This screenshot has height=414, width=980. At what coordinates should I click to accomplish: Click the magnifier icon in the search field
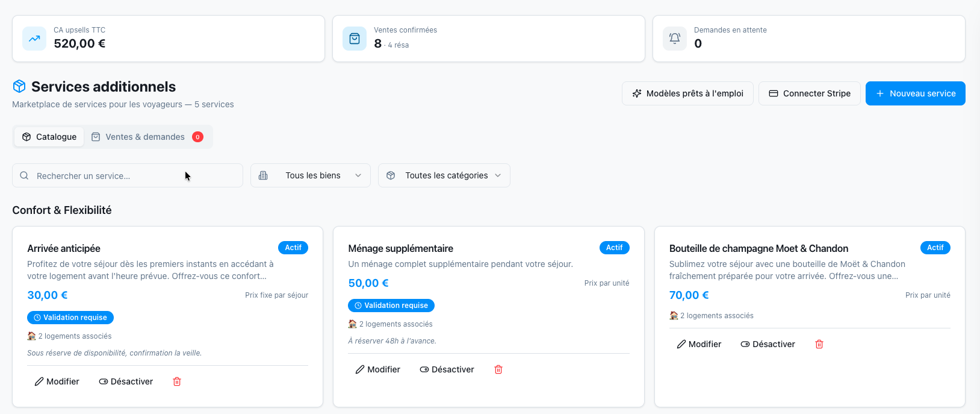(24, 175)
